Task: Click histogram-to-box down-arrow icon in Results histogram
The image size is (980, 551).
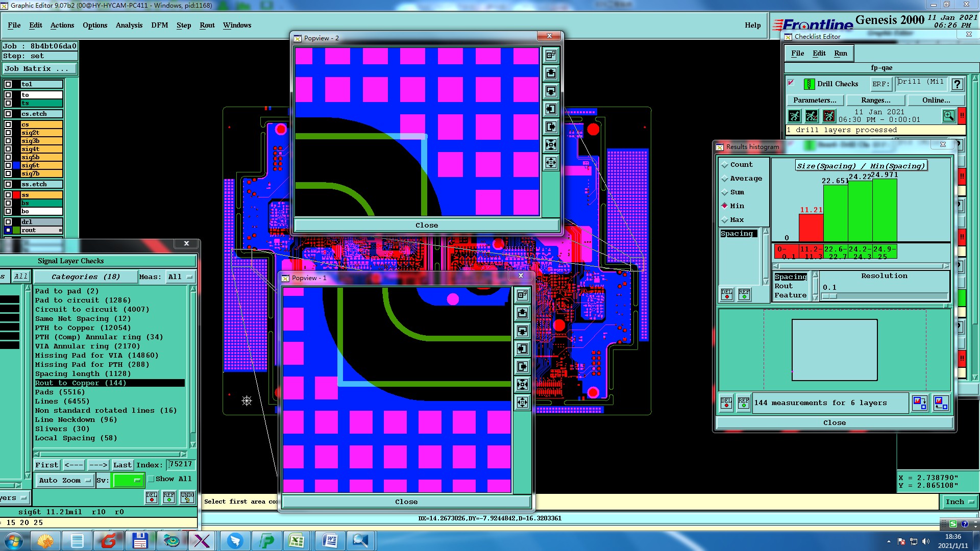Action: (919, 403)
